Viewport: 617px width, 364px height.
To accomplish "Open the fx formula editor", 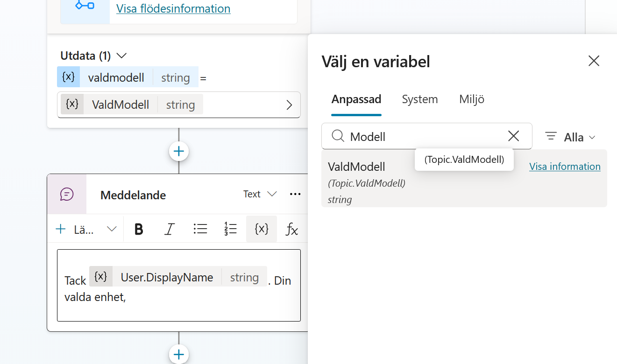I will pos(292,229).
